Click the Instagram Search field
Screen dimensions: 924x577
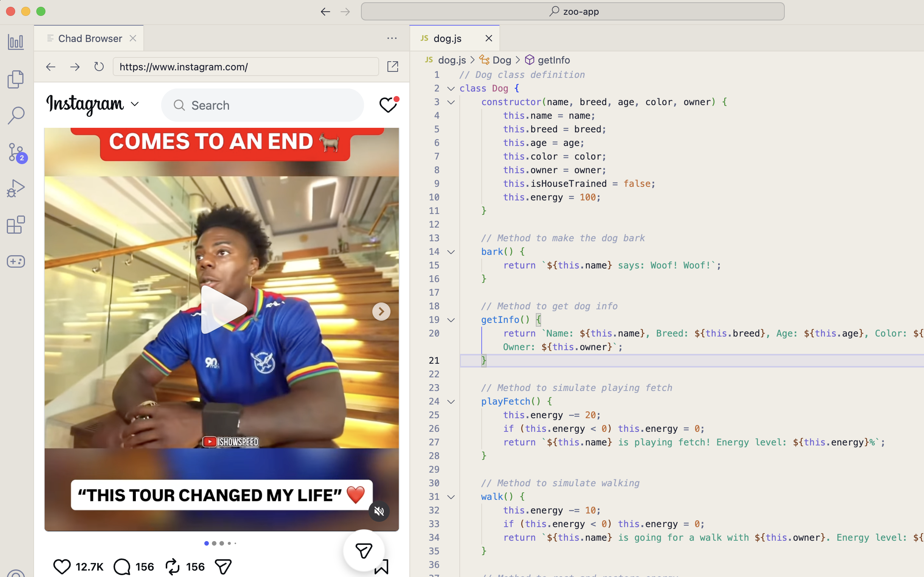tap(262, 105)
